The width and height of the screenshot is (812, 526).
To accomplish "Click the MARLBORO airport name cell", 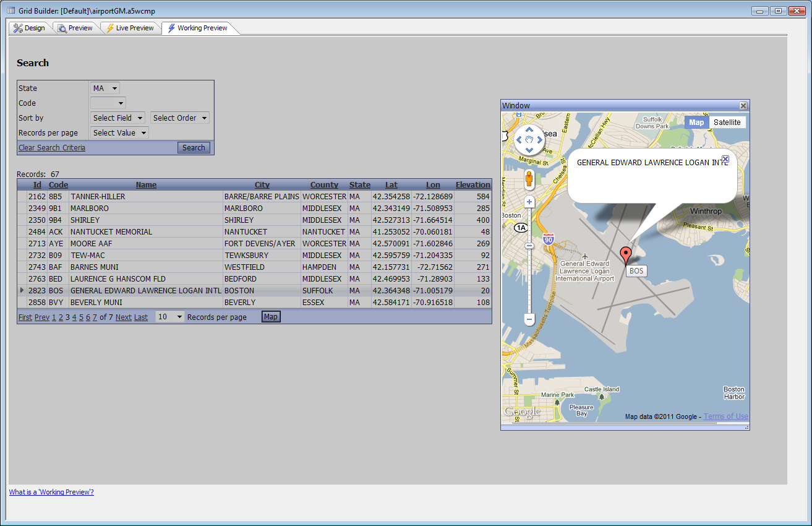I will point(146,209).
